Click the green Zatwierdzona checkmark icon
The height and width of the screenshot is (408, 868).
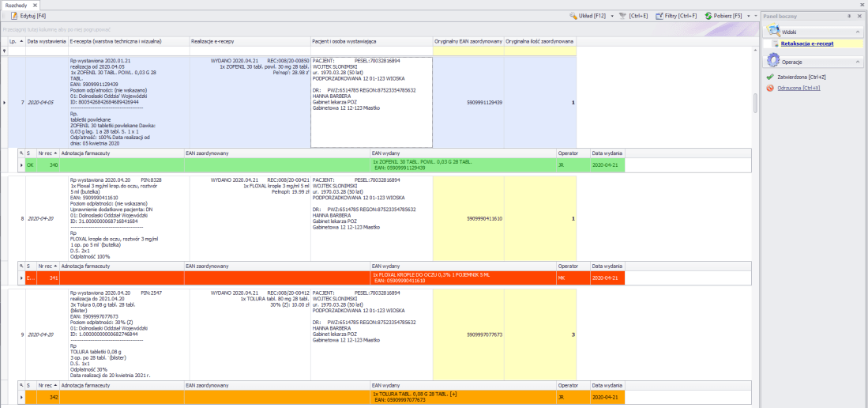click(770, 77)
